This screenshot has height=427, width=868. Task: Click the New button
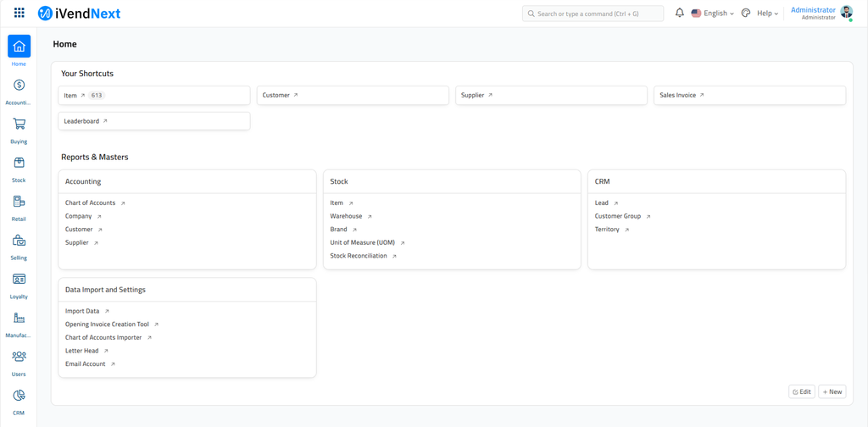pyautogui.click(x=832, y=391)
